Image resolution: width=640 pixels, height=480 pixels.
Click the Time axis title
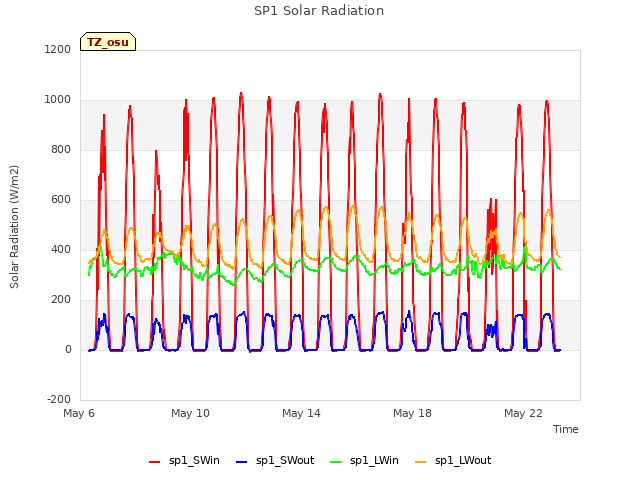tap(565, 429)
